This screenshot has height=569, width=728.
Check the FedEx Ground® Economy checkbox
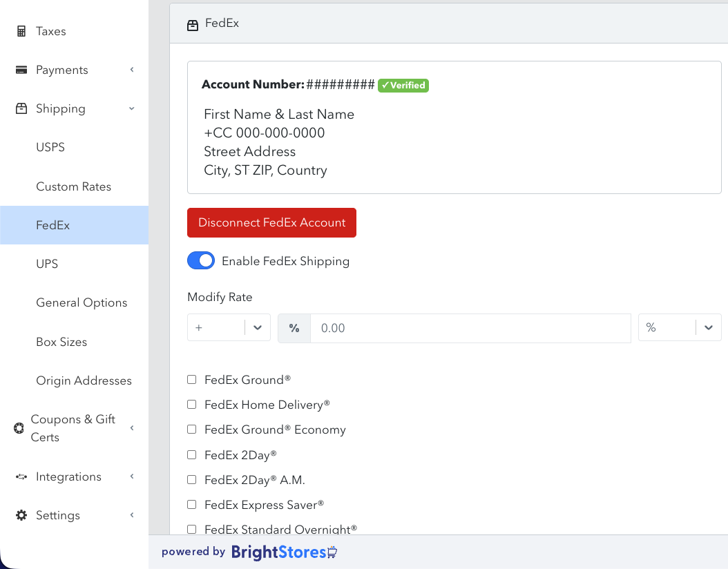[192, 430]
